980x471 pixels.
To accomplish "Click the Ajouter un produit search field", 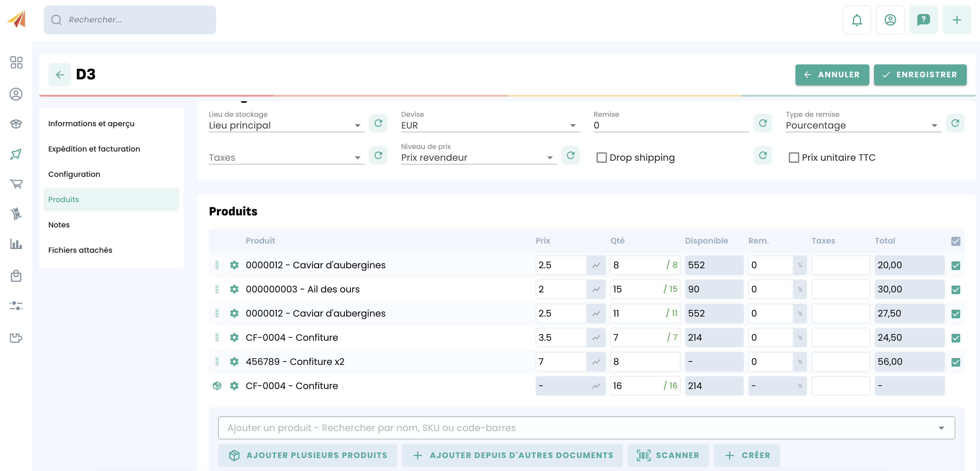I will coord(578,428).
